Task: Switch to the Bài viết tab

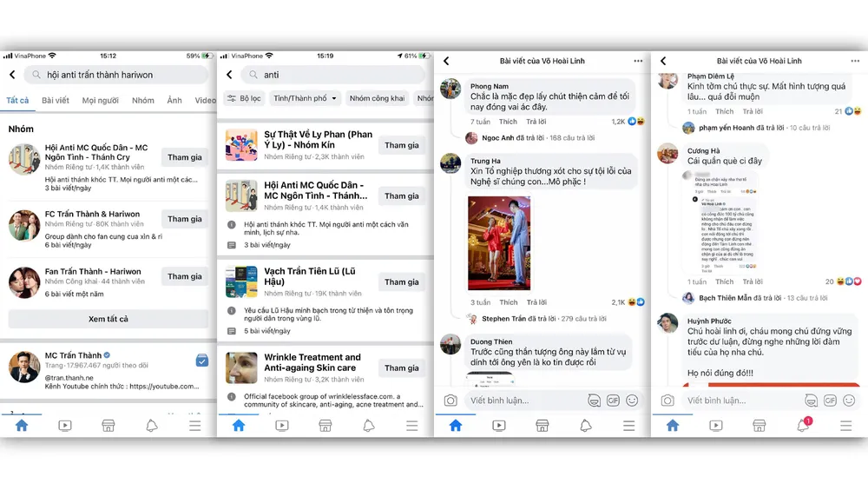Action: (56, 100)
